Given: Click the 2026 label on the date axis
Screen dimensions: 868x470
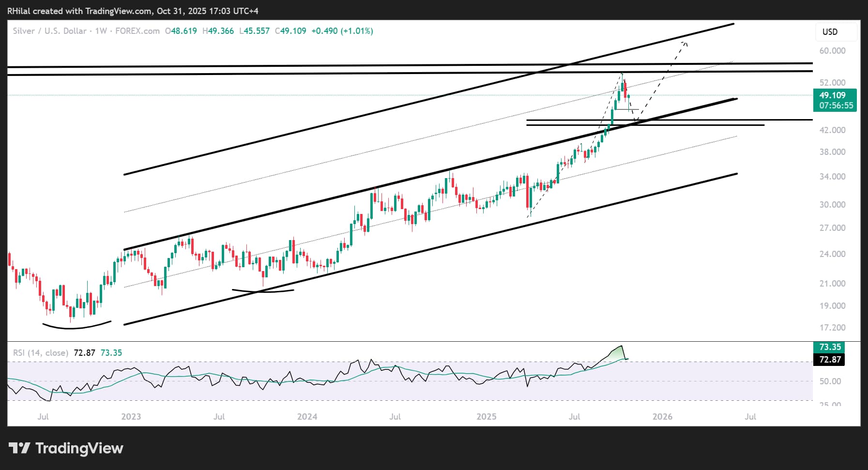Looking at the screenshot, I should 663,416.
